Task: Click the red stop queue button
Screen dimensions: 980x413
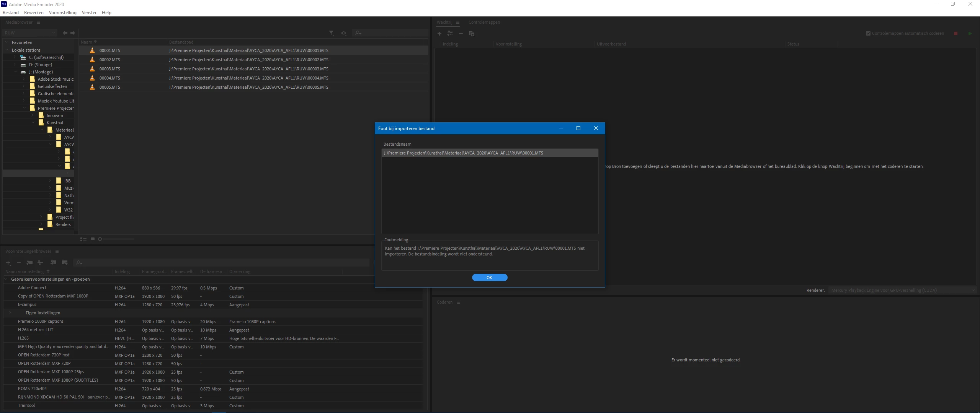Action: tap(955, 34)
